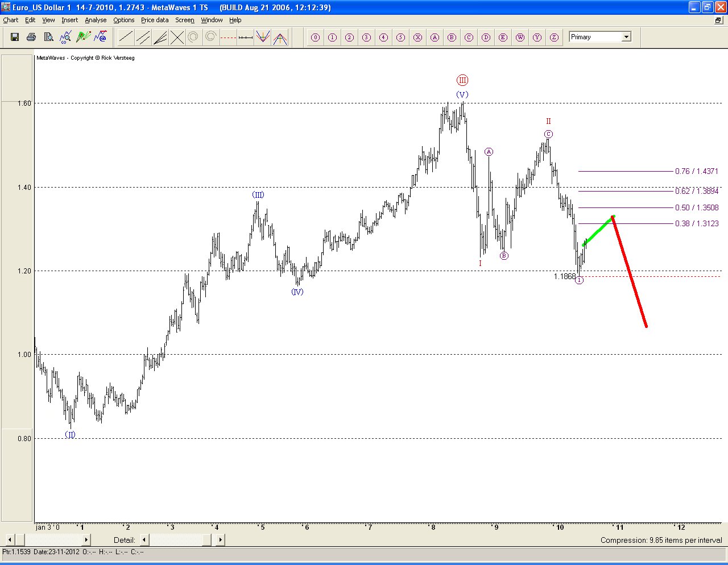The image size is (728, 565).
Task: Select the parallel channel lines tool
Action: click(x=143, y=38)
